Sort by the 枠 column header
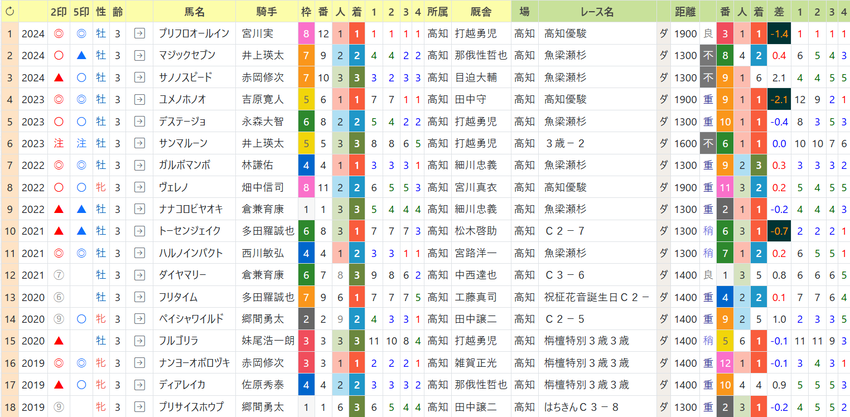This screenshot has height=417, width=850. (x=307, y=11)
